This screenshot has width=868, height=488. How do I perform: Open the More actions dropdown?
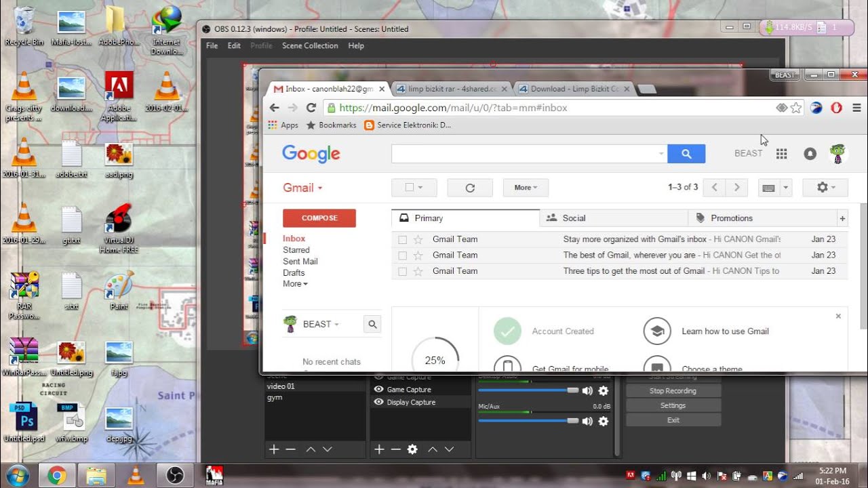click(x=526, y=188)
